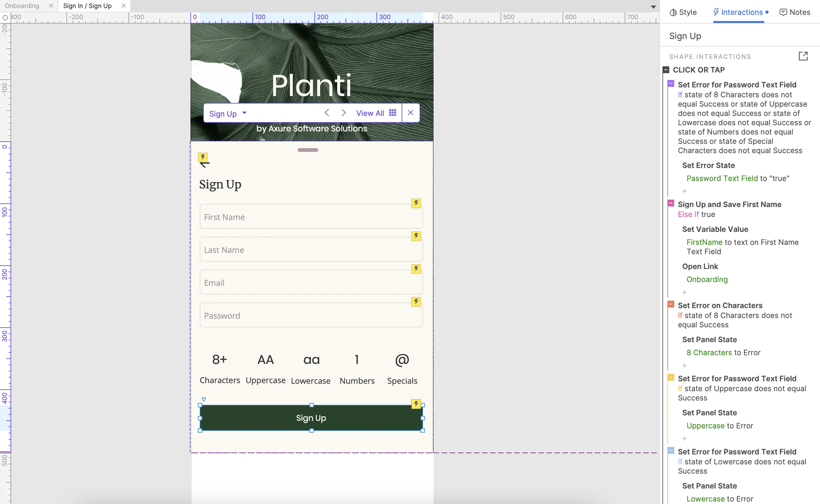820x504 pixels.
Task: Open the page tabs overflow dropdown arrow
Action: pyautogui.click(x=653, y=7)
